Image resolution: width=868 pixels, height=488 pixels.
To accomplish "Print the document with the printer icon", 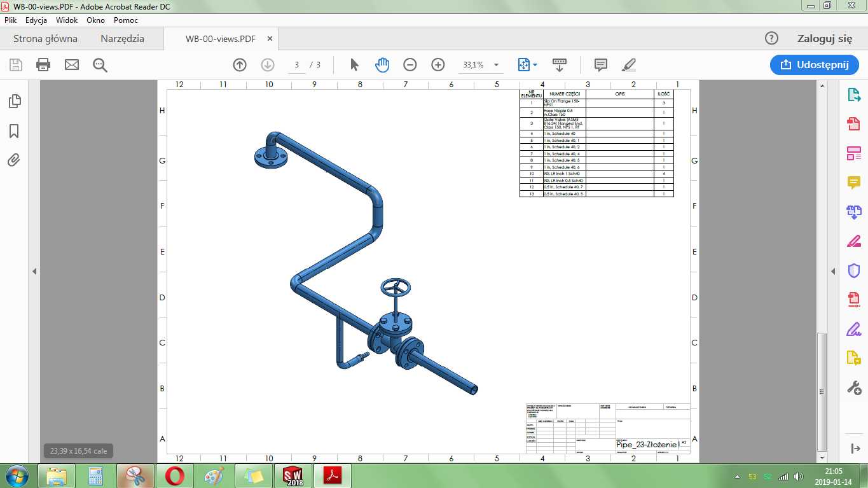I will 43,64.
